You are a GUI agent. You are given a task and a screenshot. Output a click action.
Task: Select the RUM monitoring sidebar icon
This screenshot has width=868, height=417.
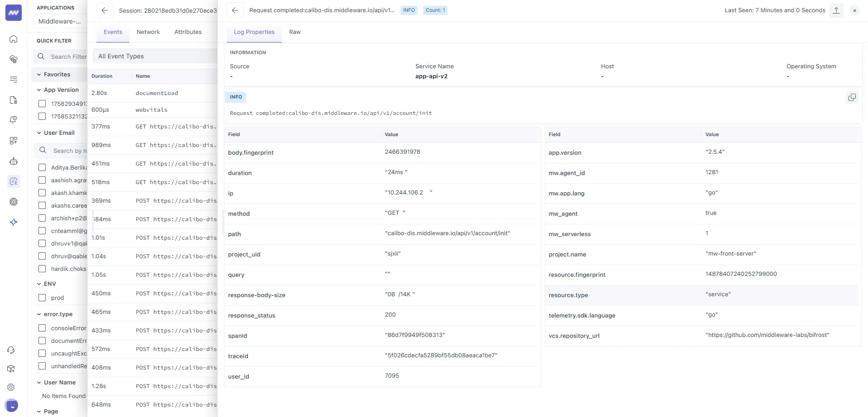(14, 181)
